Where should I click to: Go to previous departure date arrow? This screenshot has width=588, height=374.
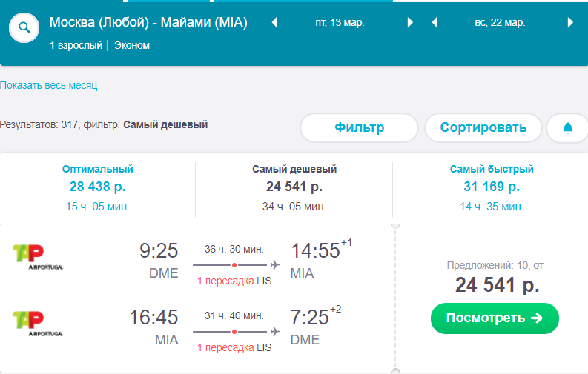click(x=275, y=22)
